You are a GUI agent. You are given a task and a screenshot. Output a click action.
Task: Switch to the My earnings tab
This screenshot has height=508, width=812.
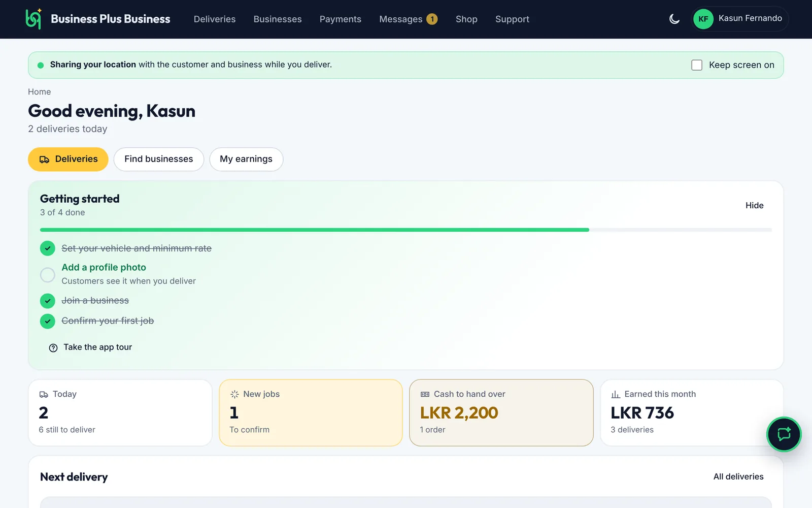pyautogui.click(x=246, y=159)
